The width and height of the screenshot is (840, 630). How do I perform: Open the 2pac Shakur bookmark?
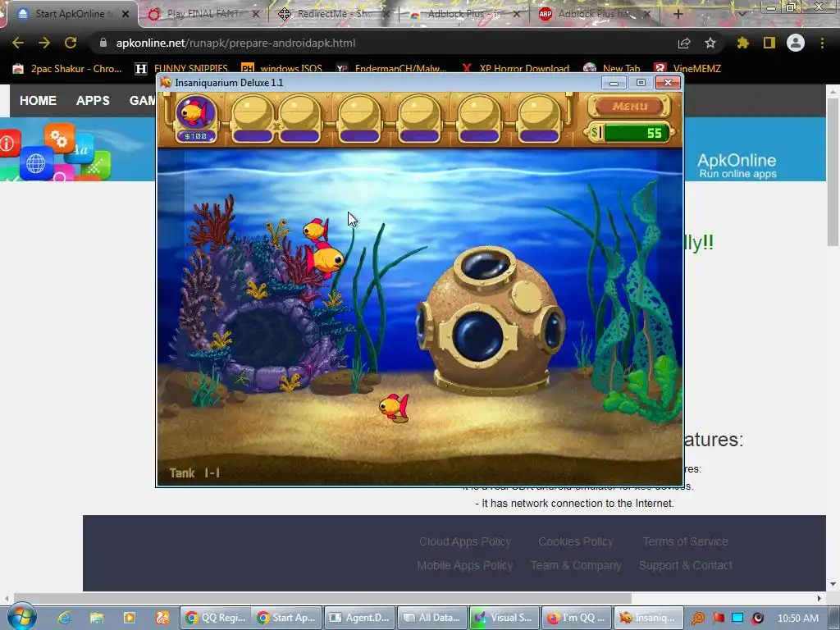tap(67, 69)
